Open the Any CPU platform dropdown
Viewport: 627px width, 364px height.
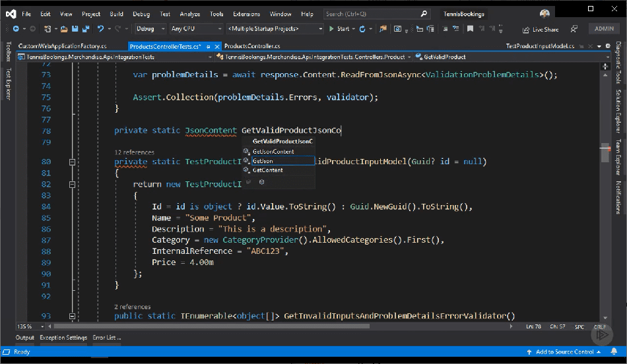pyautogui.click(x=196, y=29)
